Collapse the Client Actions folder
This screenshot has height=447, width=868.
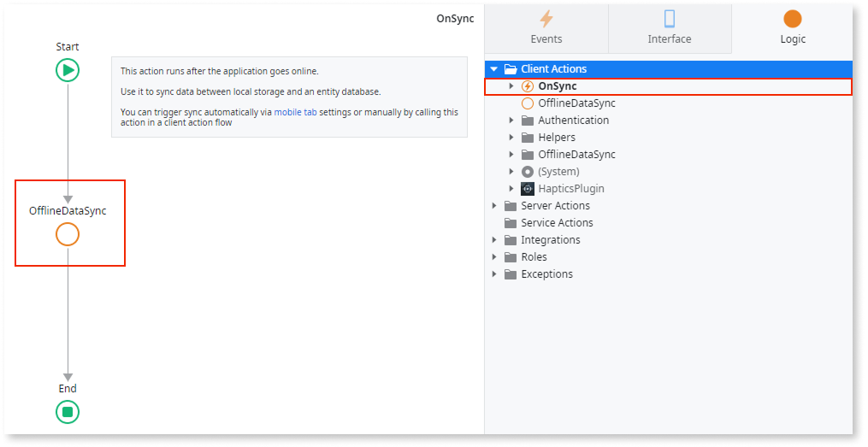point(494,69)
